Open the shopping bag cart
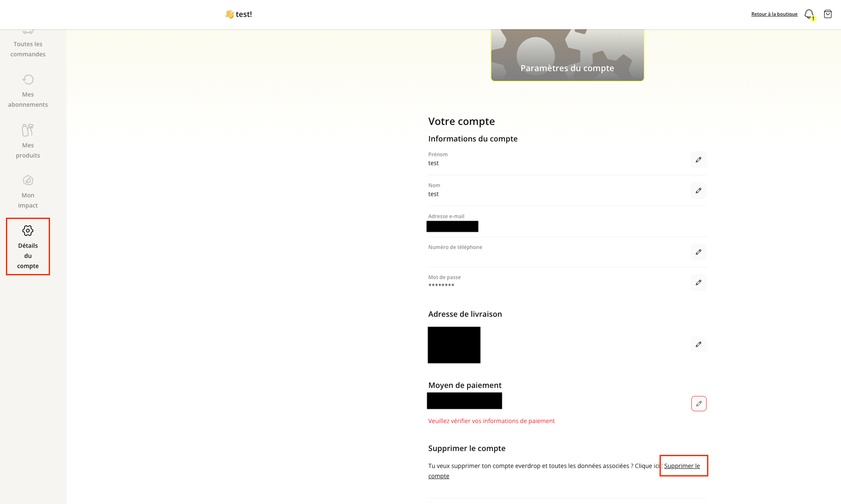Viewport: 841px width, 504px height. pyautogui.click(x=827, y=14)
